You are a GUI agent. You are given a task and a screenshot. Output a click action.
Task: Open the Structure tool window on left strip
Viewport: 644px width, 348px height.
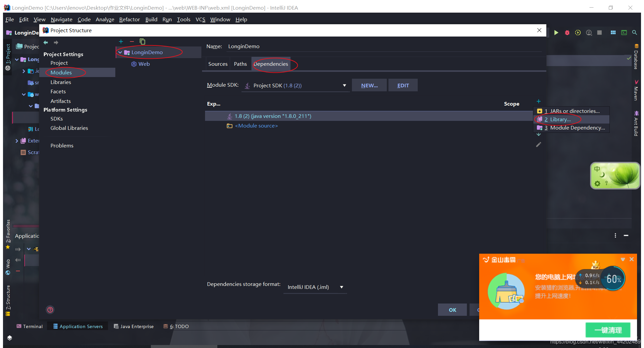[8, 301]
